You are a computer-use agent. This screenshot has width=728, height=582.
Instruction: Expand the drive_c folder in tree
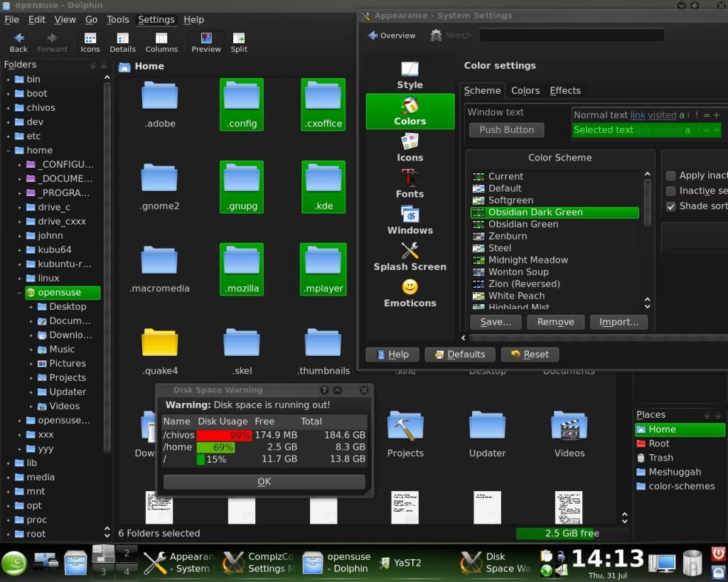coord(19,208)
